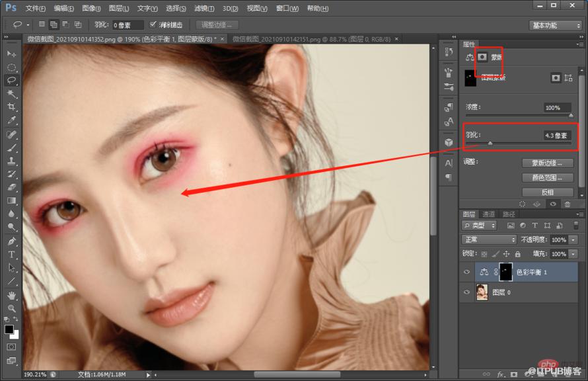This screenshot has height=381, width=588.
Task: Toggle layer filter on/off switch
Action: click(x=576, y=225)
